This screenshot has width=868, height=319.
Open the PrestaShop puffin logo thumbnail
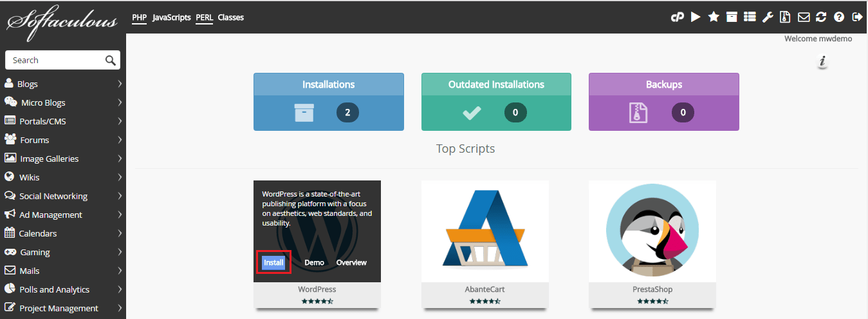pyautogui.click(x=652, y=231)
